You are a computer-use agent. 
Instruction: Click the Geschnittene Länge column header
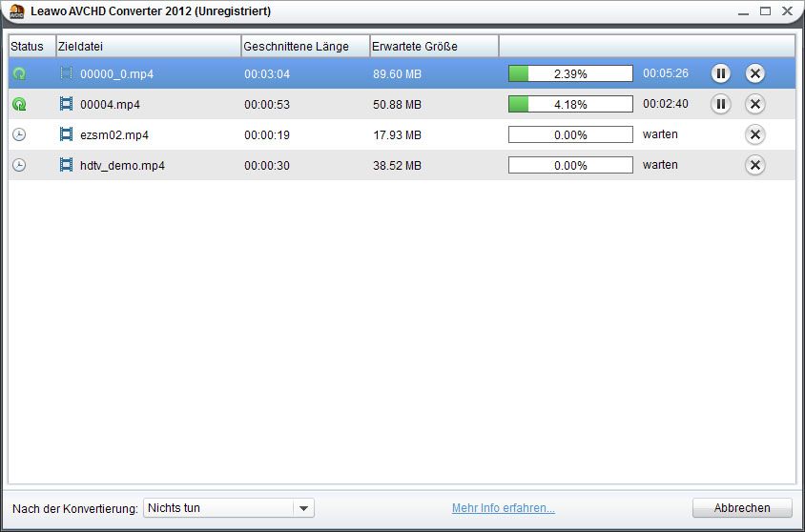click(x=305, y=46)
